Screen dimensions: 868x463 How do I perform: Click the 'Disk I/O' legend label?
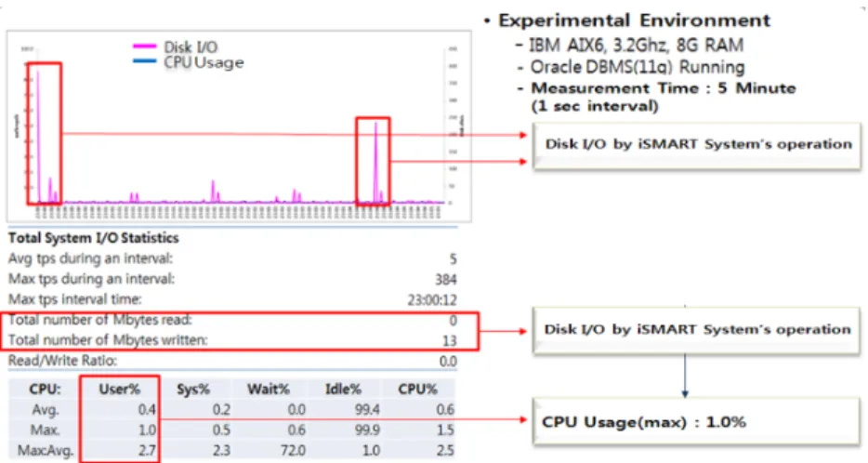pos(191,47)
